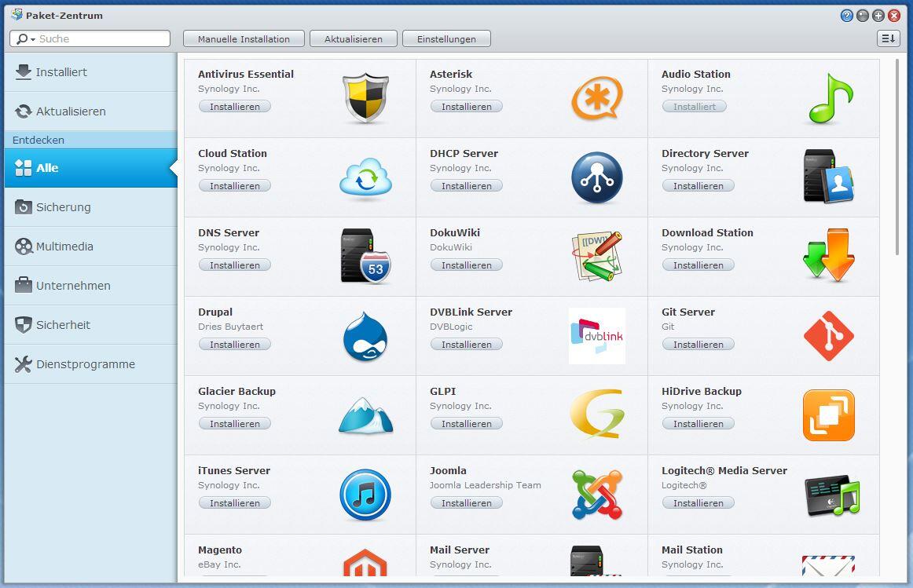Click Installieren under GLPI
This screenshot has width=913, height=588.
(467, 423)
